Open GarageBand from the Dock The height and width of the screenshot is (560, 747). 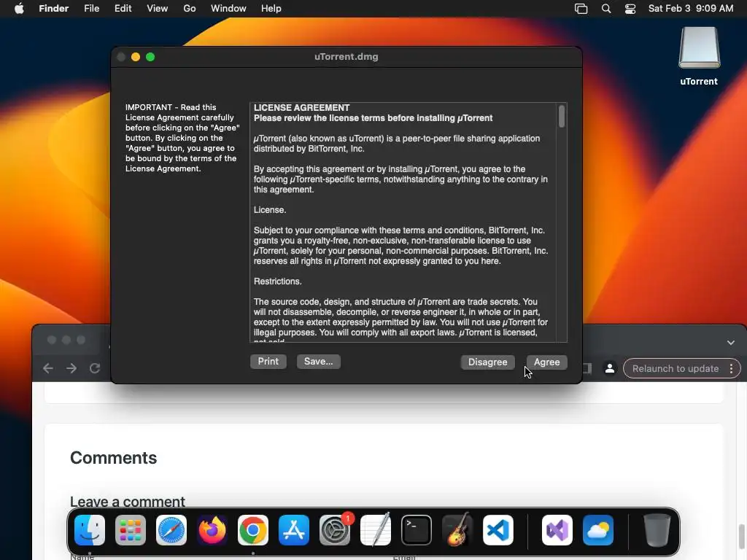tap(457, 530)
